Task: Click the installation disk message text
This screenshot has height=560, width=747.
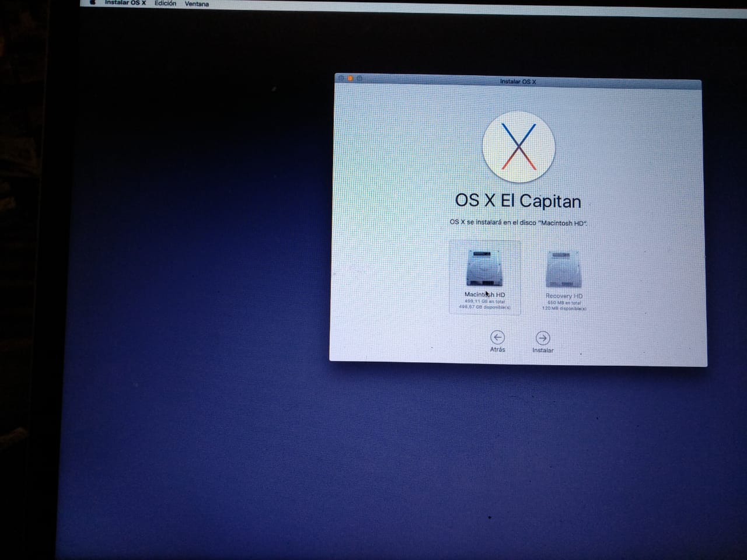Action: (518, 222)
